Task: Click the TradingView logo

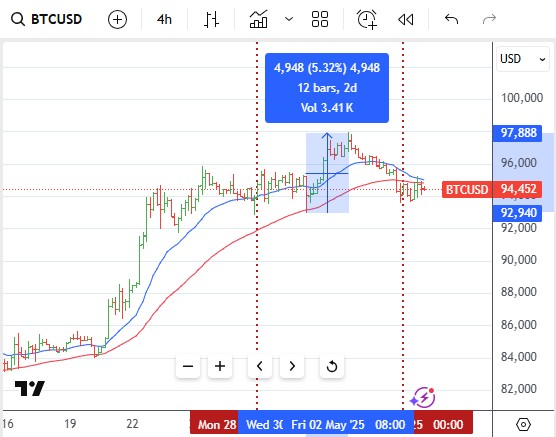Action: (30, 388)
